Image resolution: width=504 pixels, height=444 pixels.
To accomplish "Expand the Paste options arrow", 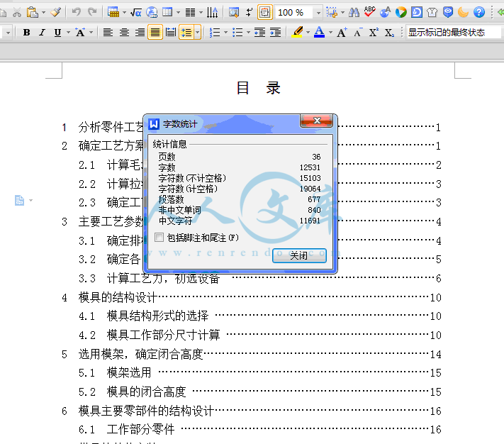I will [x=43, y=13].
